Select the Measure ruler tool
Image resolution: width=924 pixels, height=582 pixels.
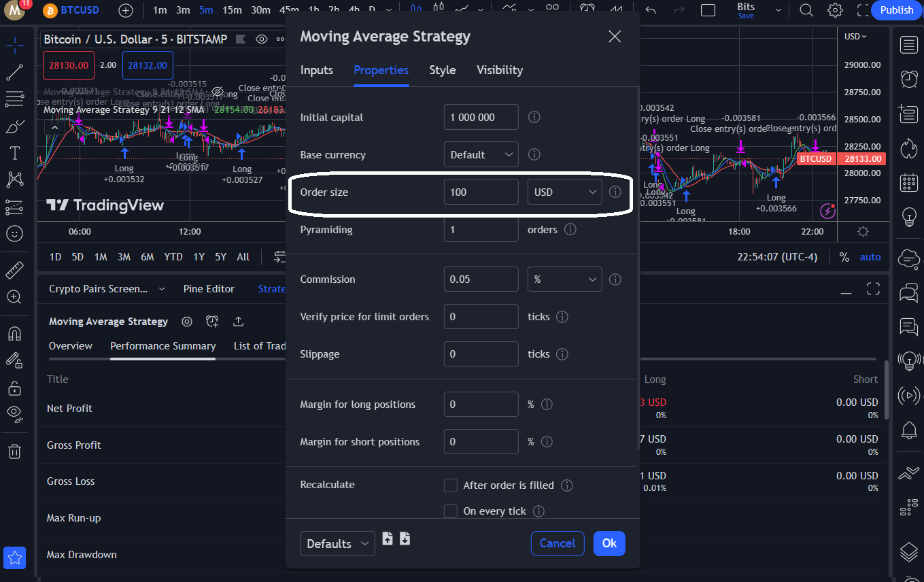point(15,269)
